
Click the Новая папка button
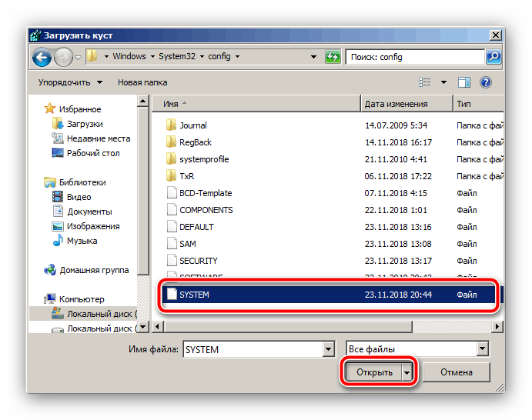(142, 82)
